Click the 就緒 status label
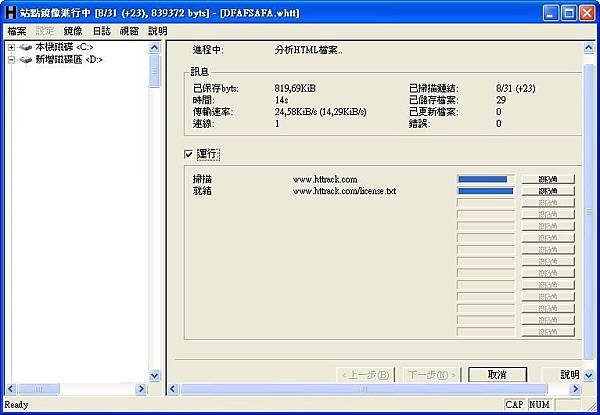The width and height of the screenshot is (600, 415). (x=202, y=191)
